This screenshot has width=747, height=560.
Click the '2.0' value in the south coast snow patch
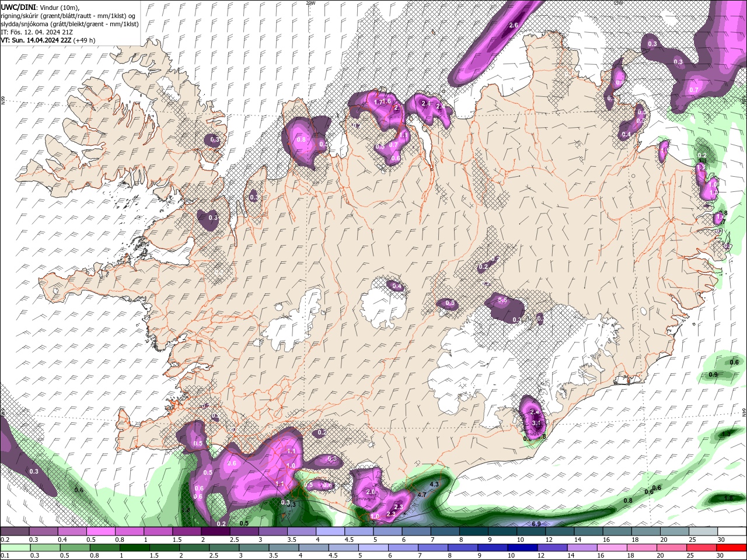(x=371, y=492)
